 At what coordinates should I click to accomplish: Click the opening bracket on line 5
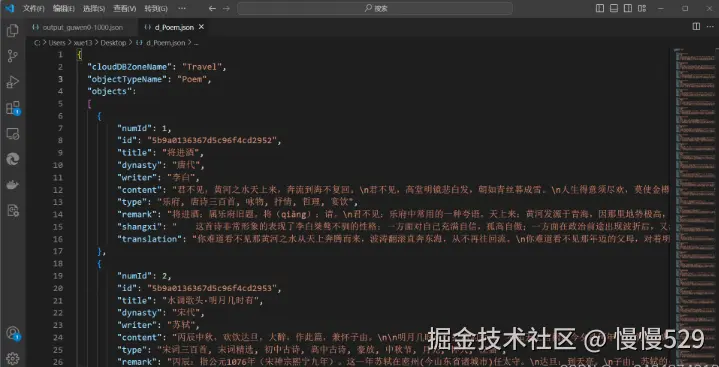89,104
